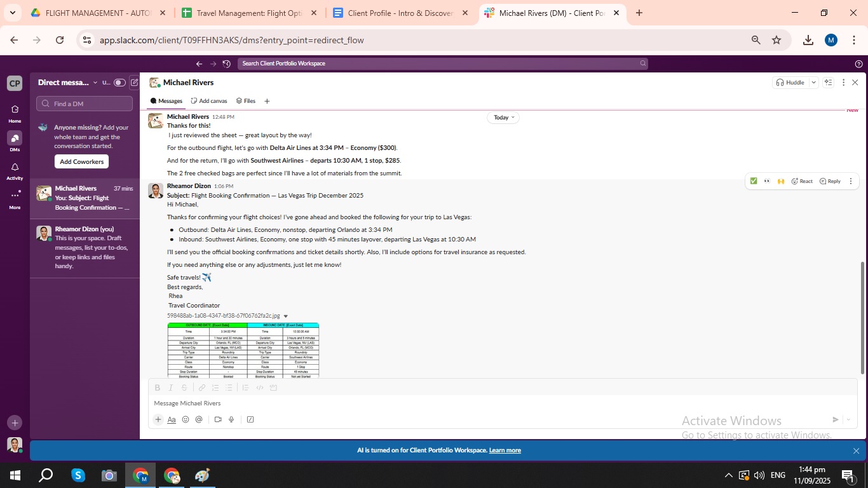This screenshot has width=868, height=488.
Task: Hide formatting with the Aa button
Action: (172, 419)
